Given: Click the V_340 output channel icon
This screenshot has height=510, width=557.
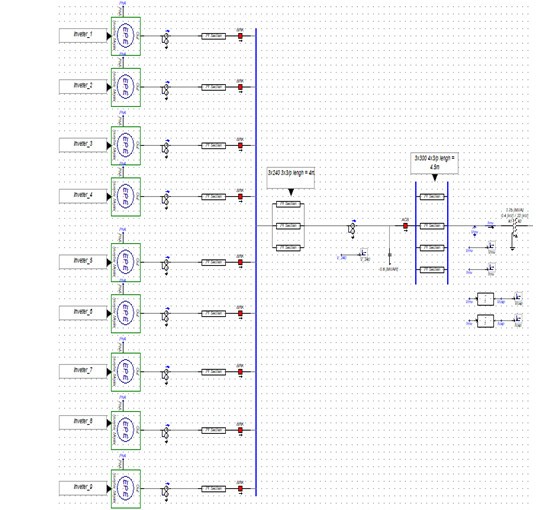Looking at the screenshot, I should tap(364, 253).
